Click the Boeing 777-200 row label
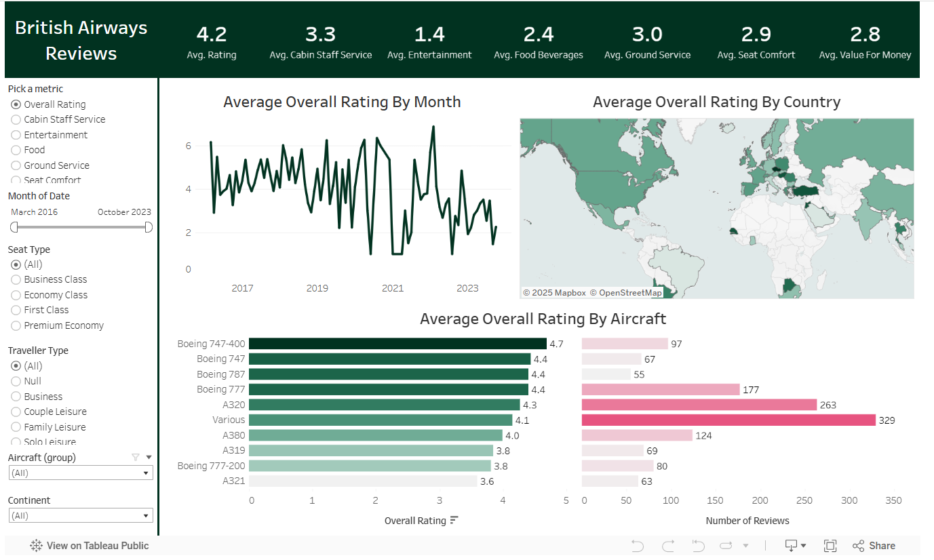The height and width of the screenshot is (560, 934). (x=212, y=466)
